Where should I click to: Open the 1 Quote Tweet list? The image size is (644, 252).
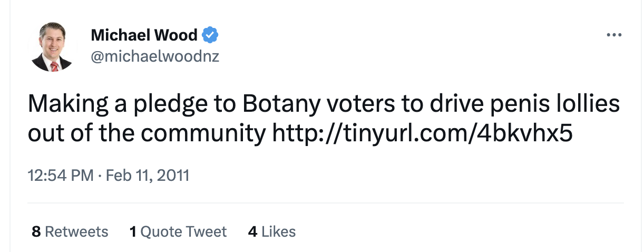point(178,231)
